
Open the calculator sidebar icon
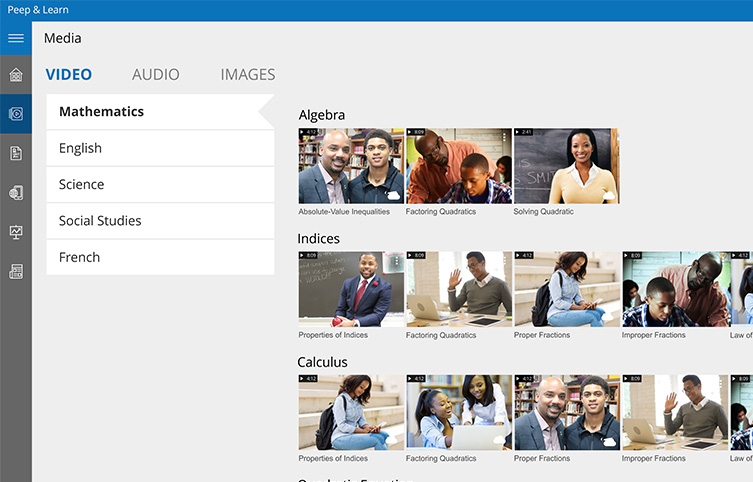point(16,272)
